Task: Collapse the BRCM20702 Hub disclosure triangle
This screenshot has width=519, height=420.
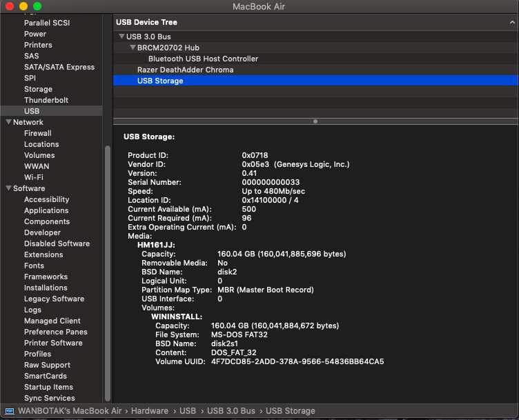Action: (x=132, y=48)
